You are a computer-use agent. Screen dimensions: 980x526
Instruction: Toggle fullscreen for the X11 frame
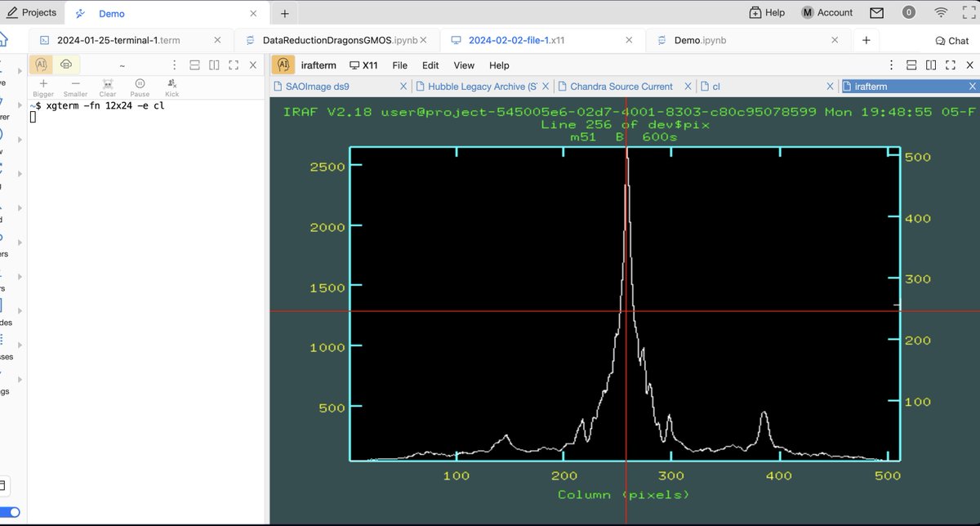click(x=951, y=65)
